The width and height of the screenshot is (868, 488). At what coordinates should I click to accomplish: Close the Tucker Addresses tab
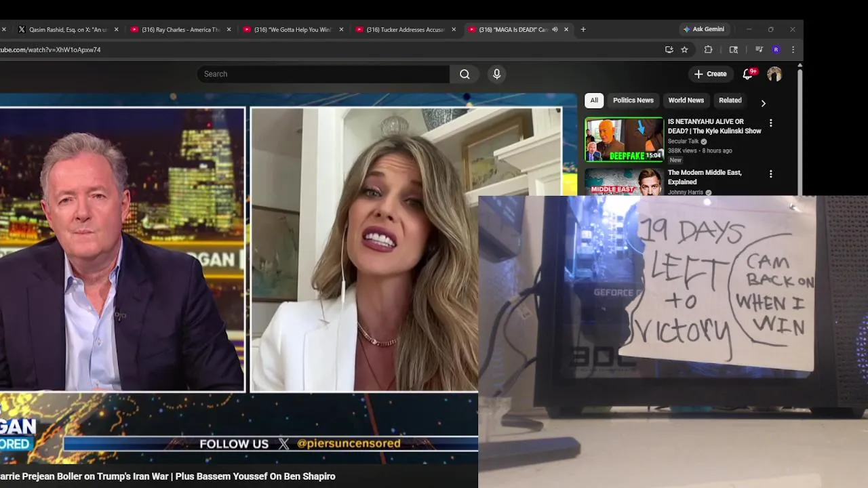pyautogui.click(x=454, y=29)
